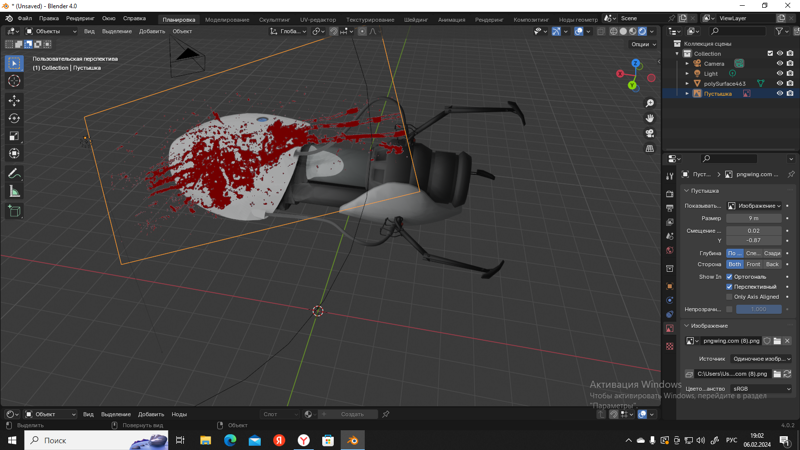Click the Размер value slider field
The height and width of the screenshot is (450, 800).
point(754,218)
